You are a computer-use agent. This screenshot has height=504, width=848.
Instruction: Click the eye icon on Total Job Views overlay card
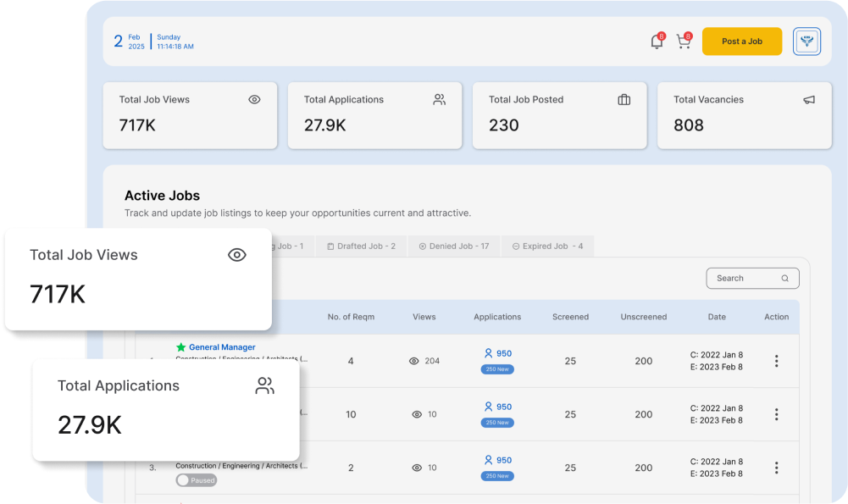pos(237,255)
